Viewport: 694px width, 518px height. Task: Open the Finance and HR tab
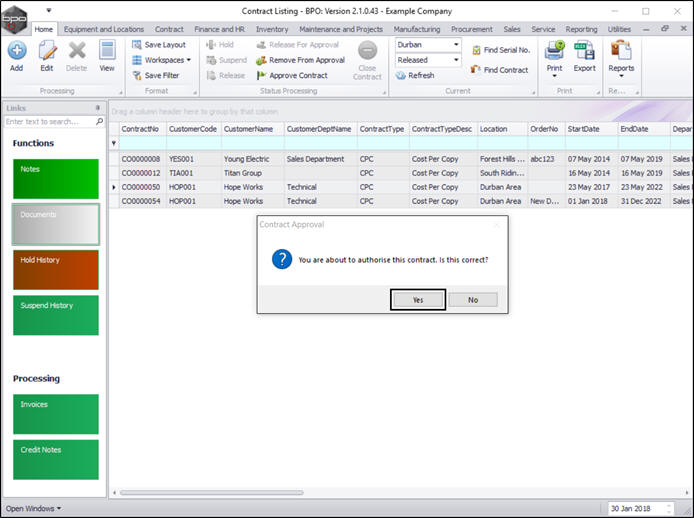tap(219, 29)
